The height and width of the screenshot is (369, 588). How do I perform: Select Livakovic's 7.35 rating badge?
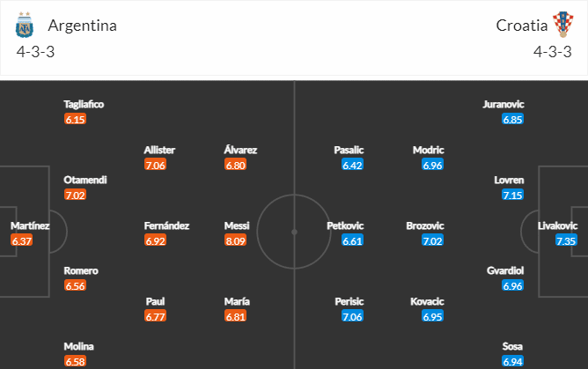(566, 240)
